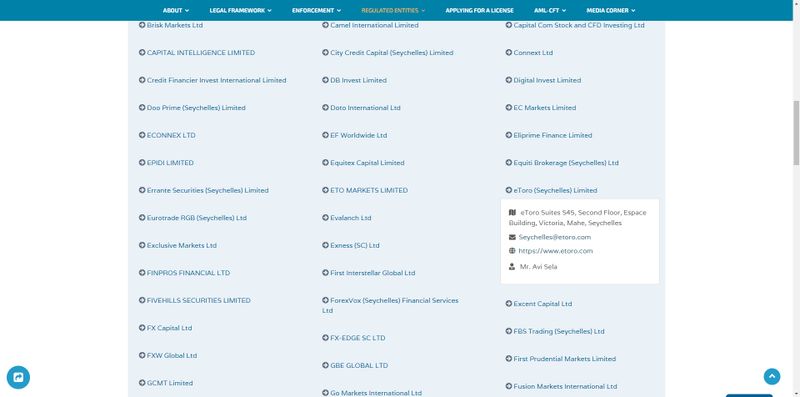Click the map icon in eToro address
The width and height of the screenshot is (800, 397).
512,212
